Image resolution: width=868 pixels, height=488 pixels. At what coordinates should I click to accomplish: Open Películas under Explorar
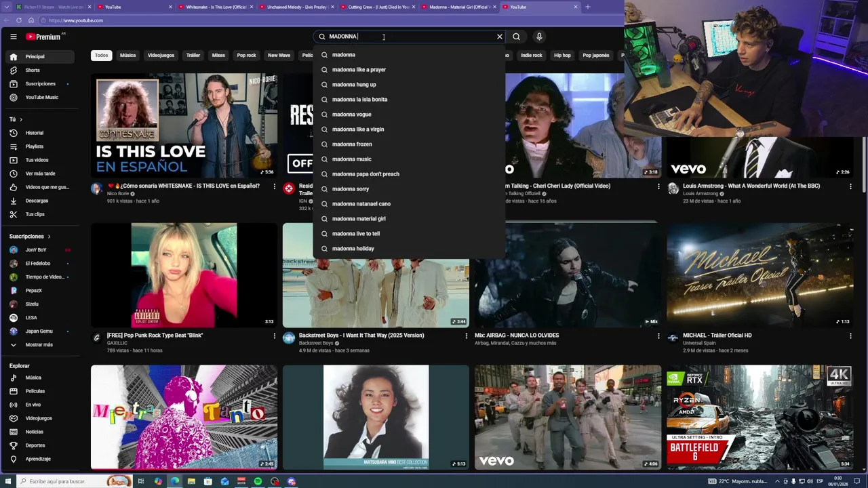[41, 391]
